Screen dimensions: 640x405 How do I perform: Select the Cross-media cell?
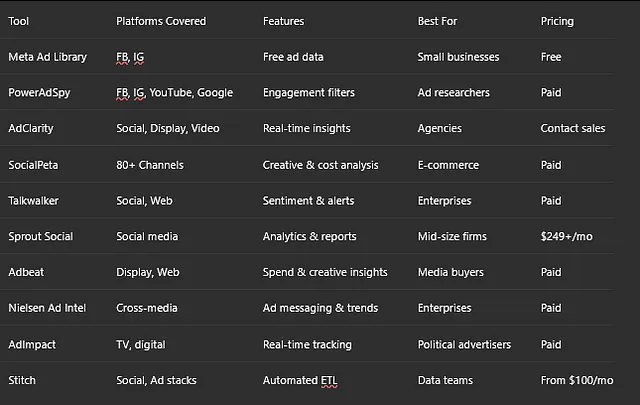click(147, 308)
